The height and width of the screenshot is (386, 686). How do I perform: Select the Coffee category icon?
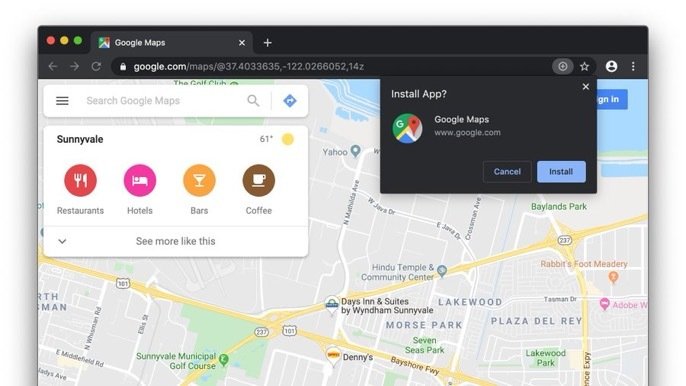pos(259,180)
